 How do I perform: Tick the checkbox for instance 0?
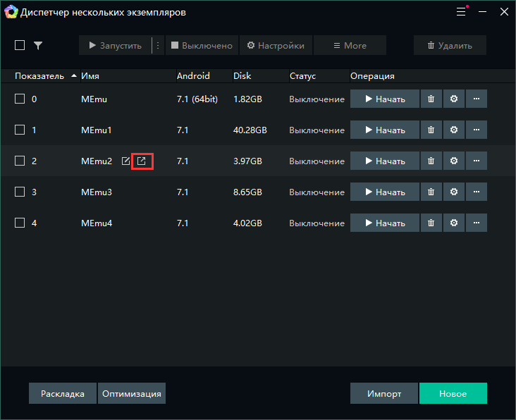tap(20, 99)
